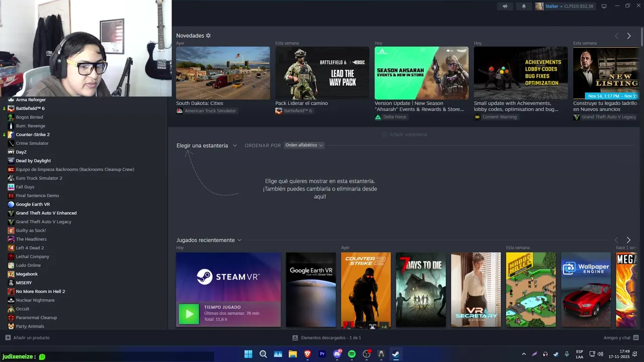Open Spotify from taskbar

352,354
